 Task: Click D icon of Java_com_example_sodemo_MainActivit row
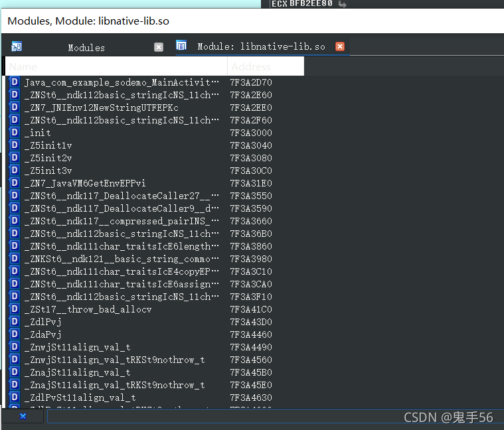[15, 82]
